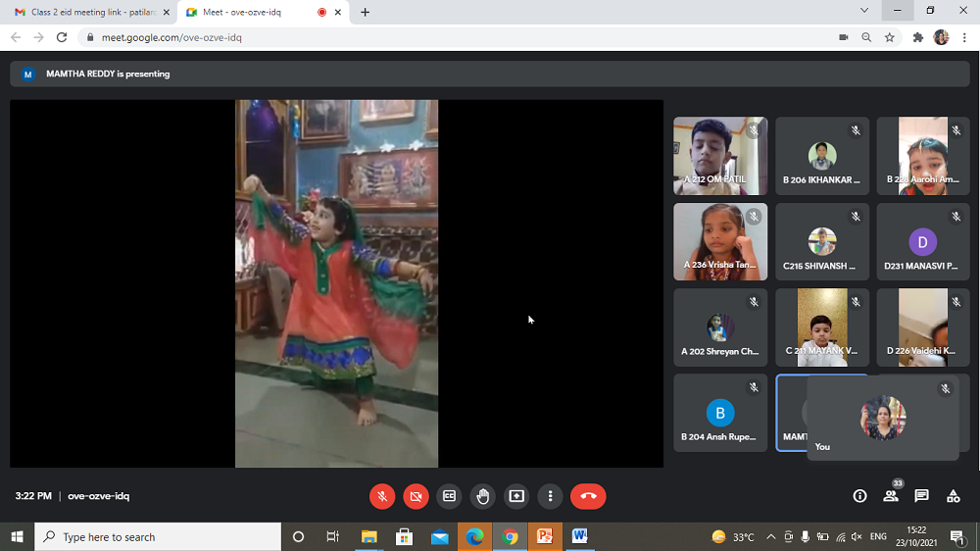Leave the call with the red hang-up button

click(588, 496)
